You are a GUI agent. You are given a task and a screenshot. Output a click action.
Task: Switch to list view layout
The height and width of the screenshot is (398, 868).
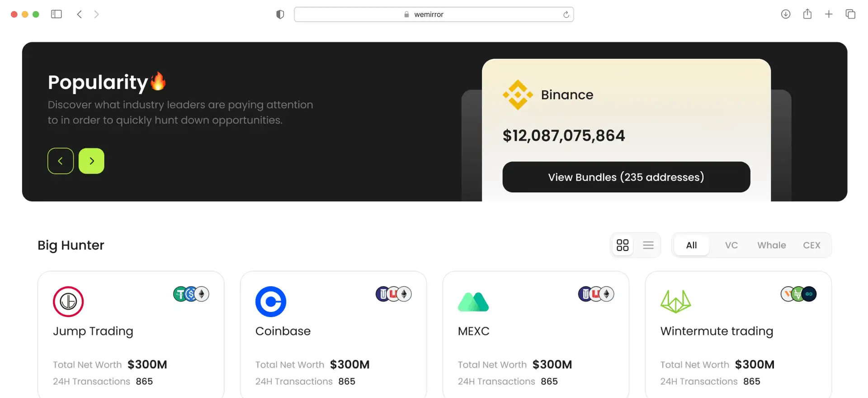click(648, 245)
